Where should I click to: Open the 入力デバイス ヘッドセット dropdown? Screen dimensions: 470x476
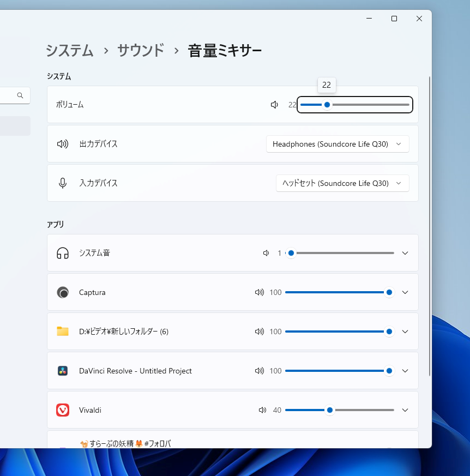click(342, 183)
